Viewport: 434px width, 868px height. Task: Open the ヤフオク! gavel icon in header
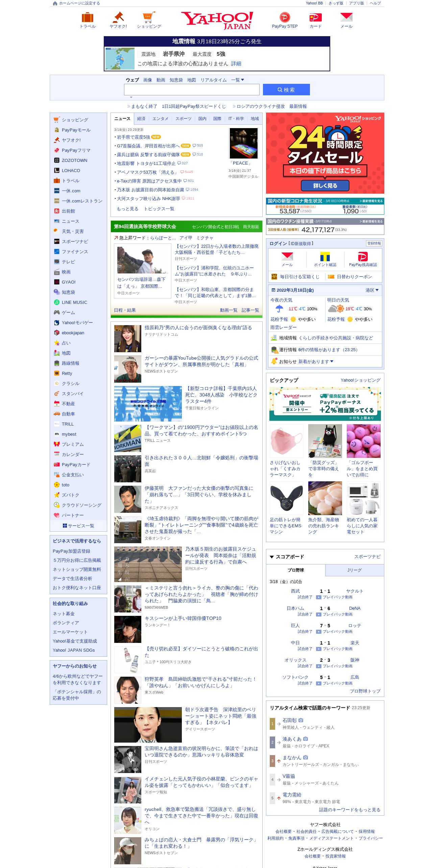click(x=118, y=17)
